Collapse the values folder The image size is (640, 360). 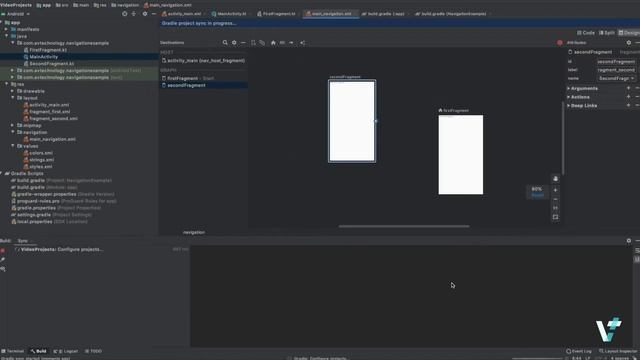click(x=13, y=146)
